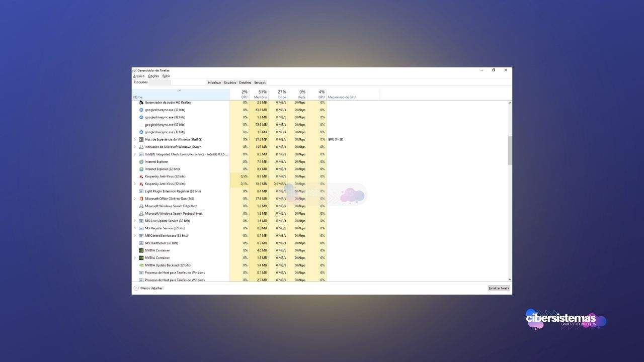Click the Microsoft Office Click-to-Run icon

(141, 199)
